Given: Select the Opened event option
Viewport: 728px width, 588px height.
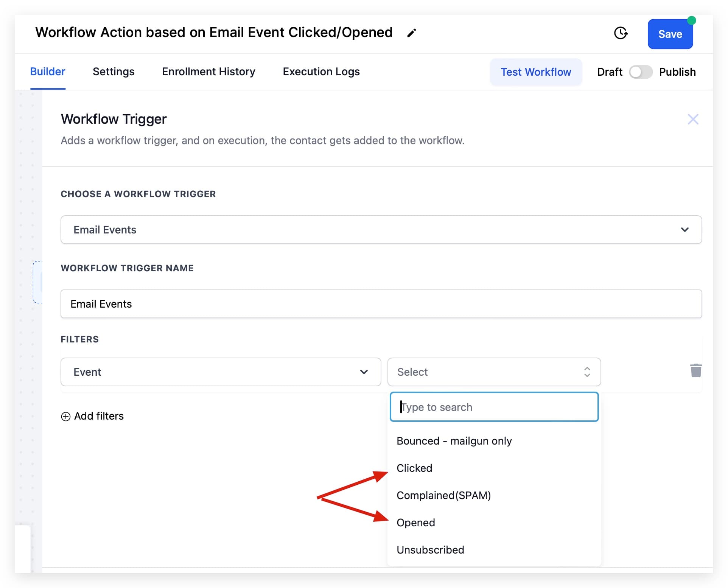Looking at the screenshot, I should click(416, 523).
